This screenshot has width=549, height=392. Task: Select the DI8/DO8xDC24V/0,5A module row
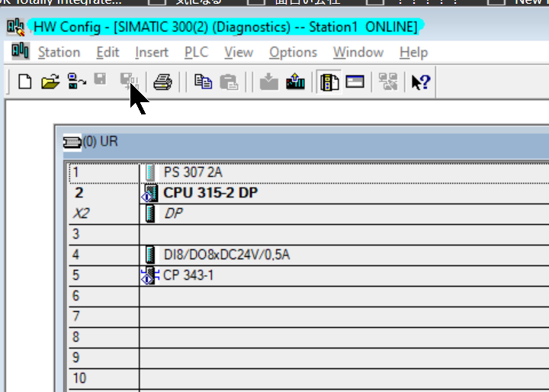[x=309, y=255]
